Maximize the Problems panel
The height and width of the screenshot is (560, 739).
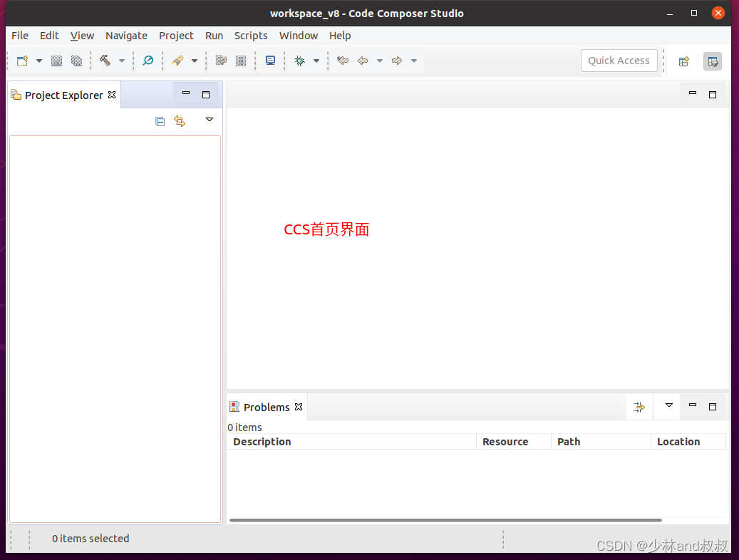[713, 407]
